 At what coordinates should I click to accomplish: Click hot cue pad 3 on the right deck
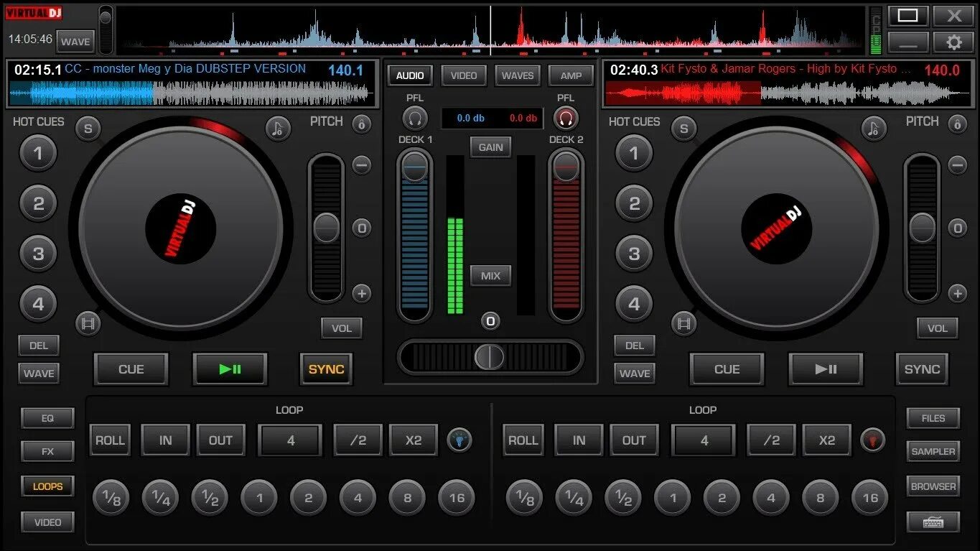pyautogui.click(x=633, y=254)
